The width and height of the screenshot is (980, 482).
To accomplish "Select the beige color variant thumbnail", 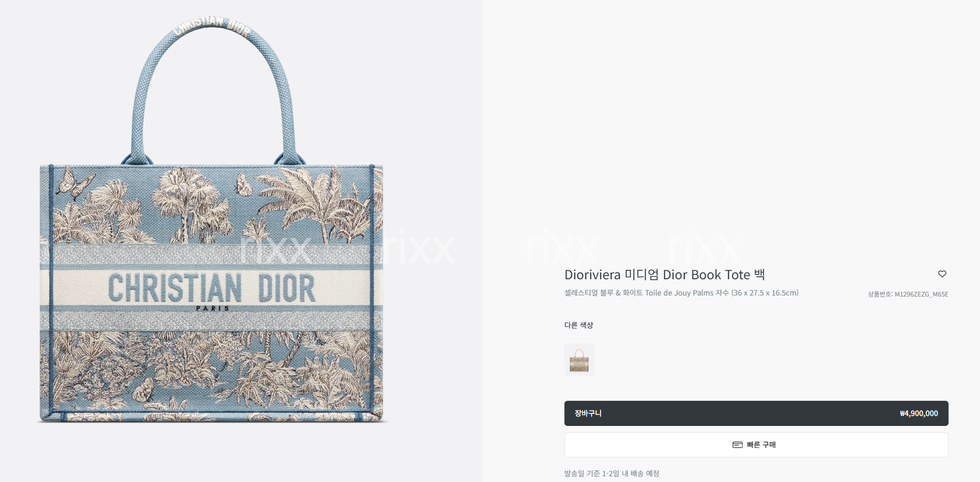I will [579, 359].
